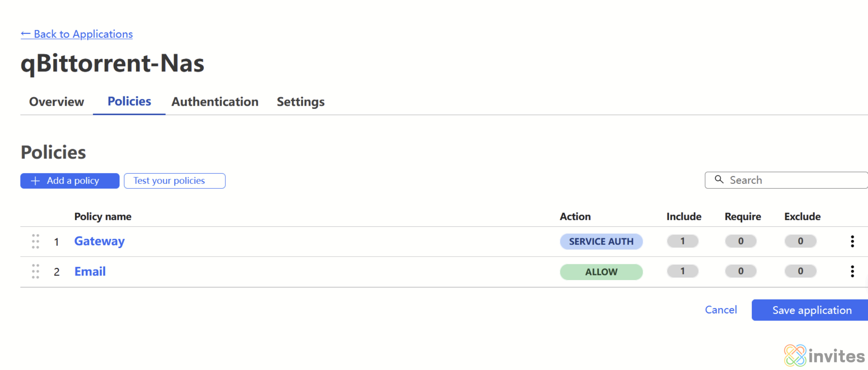Click the SERVICE AUTH action badge
Screen dimensions: 868x370
[601, 241]
